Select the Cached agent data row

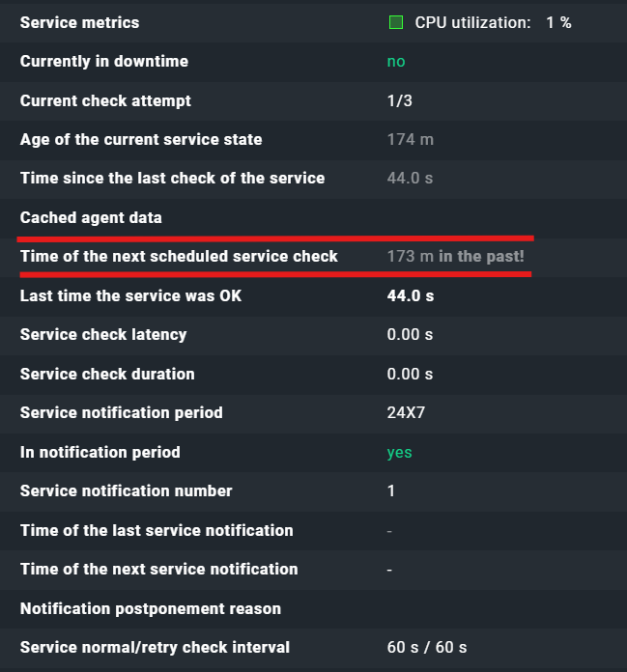91,218
